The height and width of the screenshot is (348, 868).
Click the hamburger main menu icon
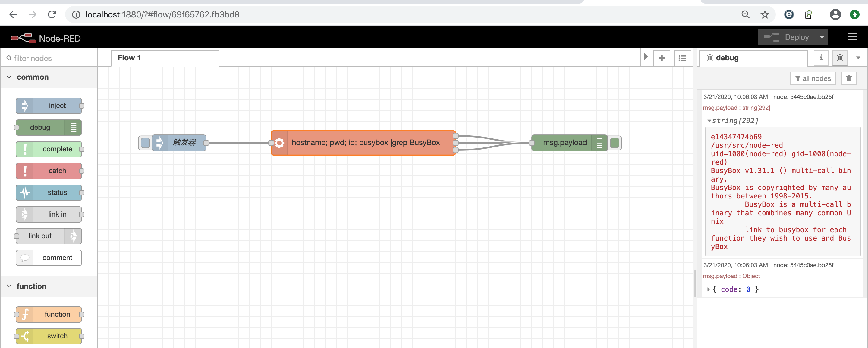[x=852, y=37]
